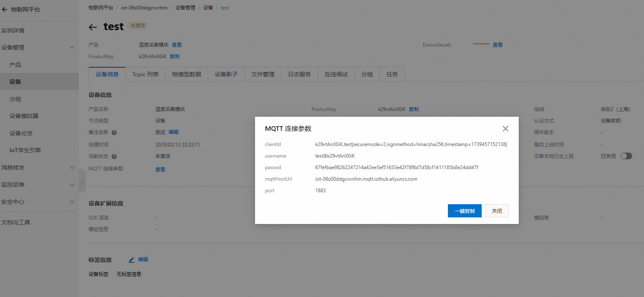The height and width of the screenshot is (297, 644).
Task: Click the 关闭 button in dialog
Action: tap(496, 211)
